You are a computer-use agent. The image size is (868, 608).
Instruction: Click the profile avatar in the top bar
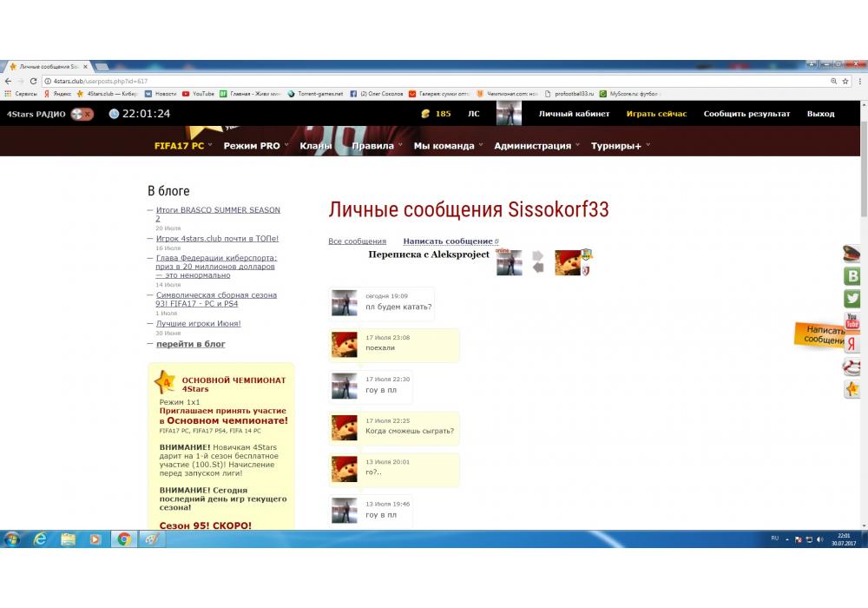pyautogui.click(x=509, y=113)
